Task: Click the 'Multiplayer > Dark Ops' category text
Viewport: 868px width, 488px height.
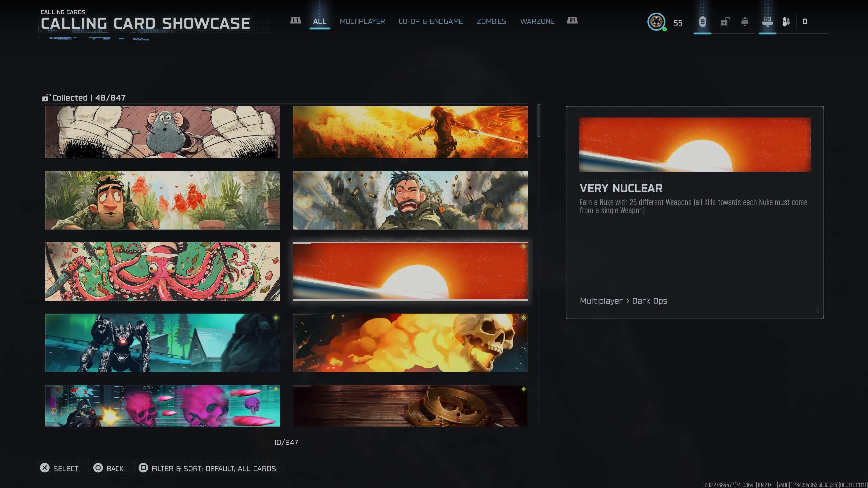Action: coord(623,301)
